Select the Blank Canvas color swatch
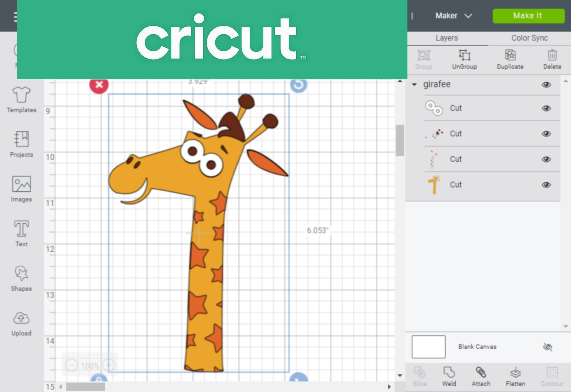The image size is (571, 392). point(428,347)
